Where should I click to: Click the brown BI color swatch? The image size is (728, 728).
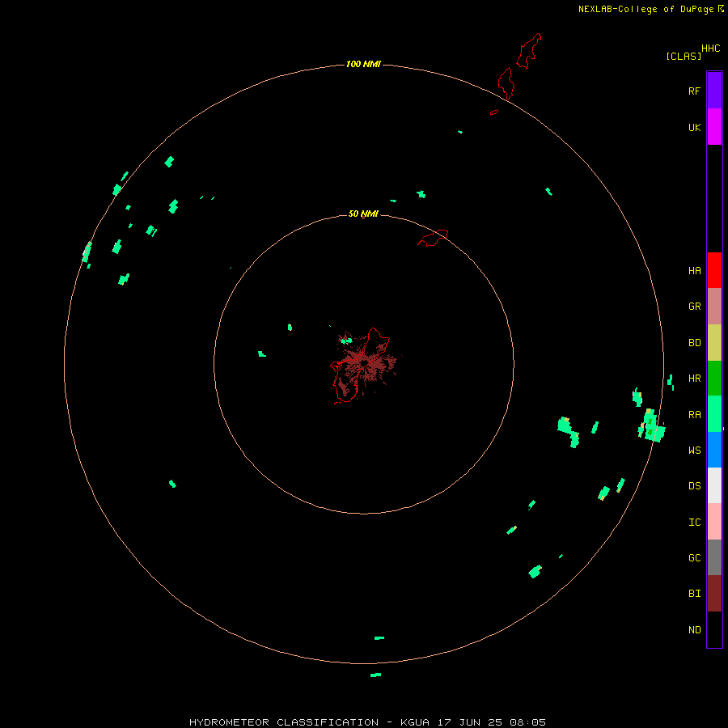point(714,594)
